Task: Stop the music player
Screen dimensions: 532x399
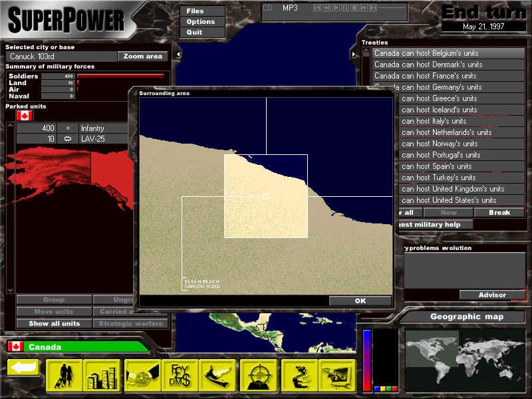Action: coord(354,8)
